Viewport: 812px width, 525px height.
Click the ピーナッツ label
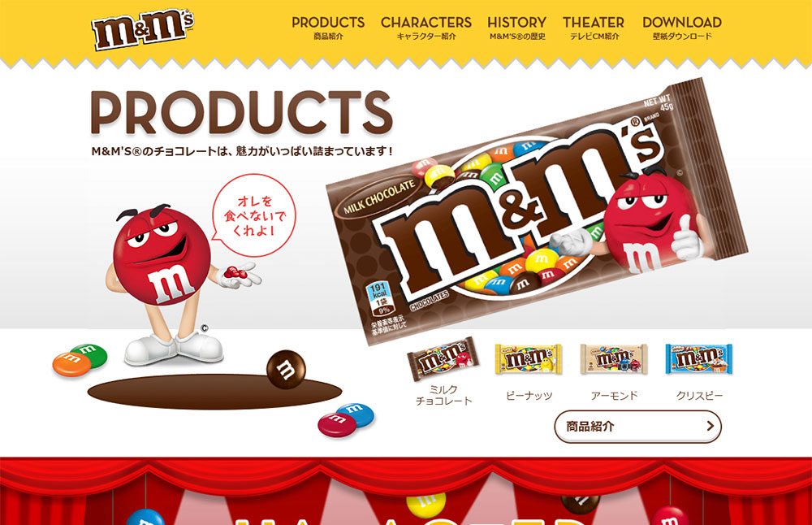tap(529, 396)
